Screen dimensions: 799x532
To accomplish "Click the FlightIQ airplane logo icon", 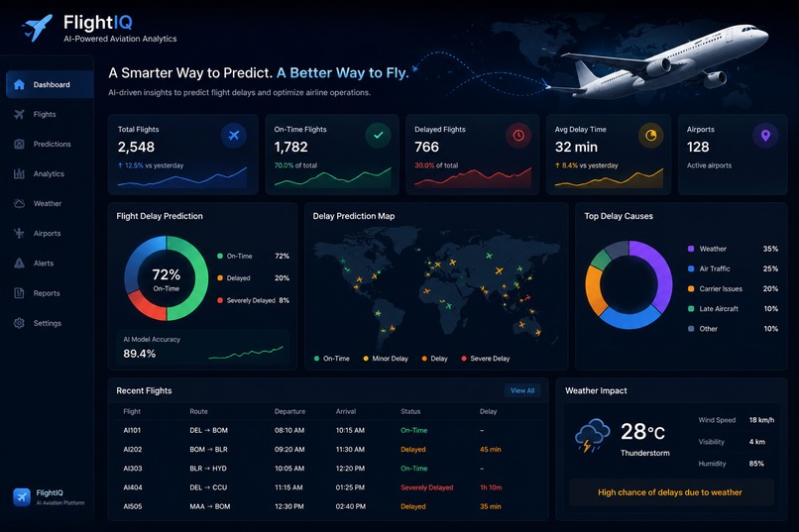I will [38, 27].
